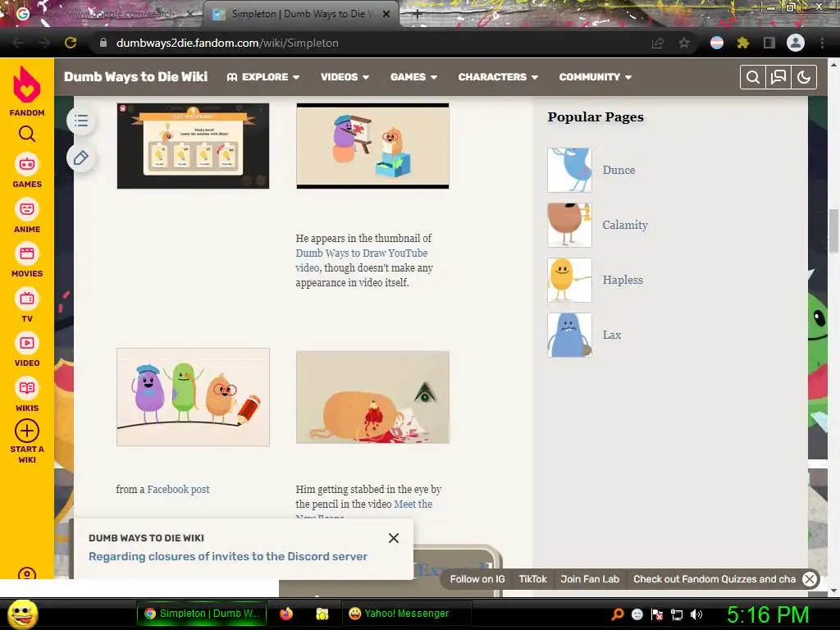This screenshot has height=630, width=840.
Task: Click the Dunce character thumbnail
Action: [x=569, y=170]
